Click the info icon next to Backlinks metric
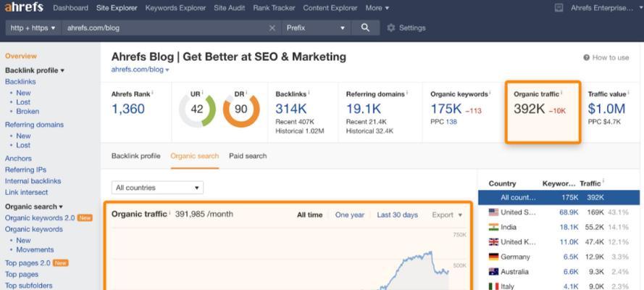This screenshot has height=290, width=644. pos(309,94)
